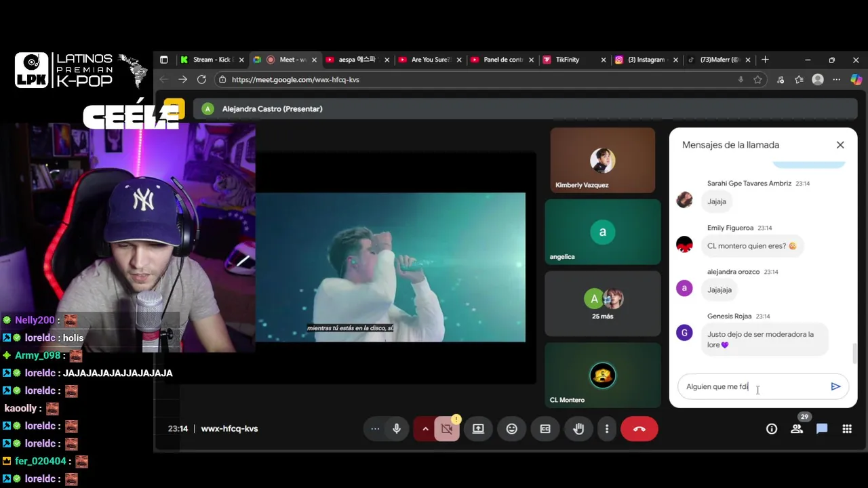Click Sarahi Gpe Tavares Ambriz avatar in chat
The width and height of the screenshot is (868, 488).
684,200
